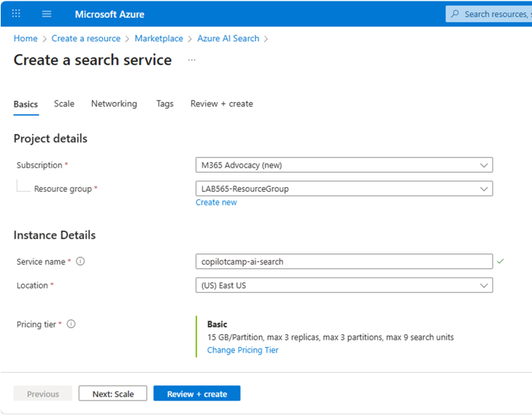The image size is (532, 419).
Task: Click the Microsoft Azure header title
Action: [x=109, y=14]
